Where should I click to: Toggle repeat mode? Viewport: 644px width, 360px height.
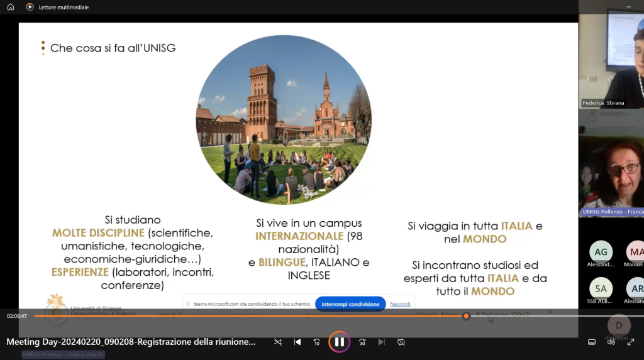pos(401,342)
